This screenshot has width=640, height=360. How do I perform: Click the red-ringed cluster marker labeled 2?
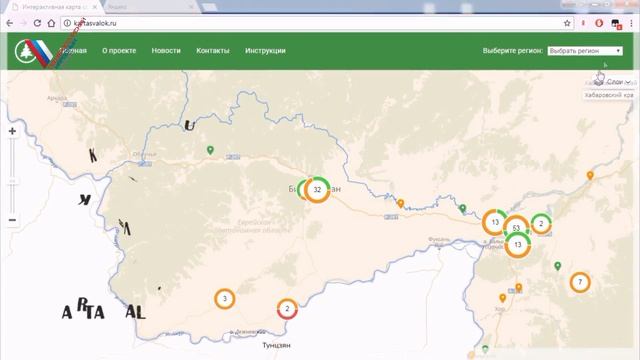287,309
